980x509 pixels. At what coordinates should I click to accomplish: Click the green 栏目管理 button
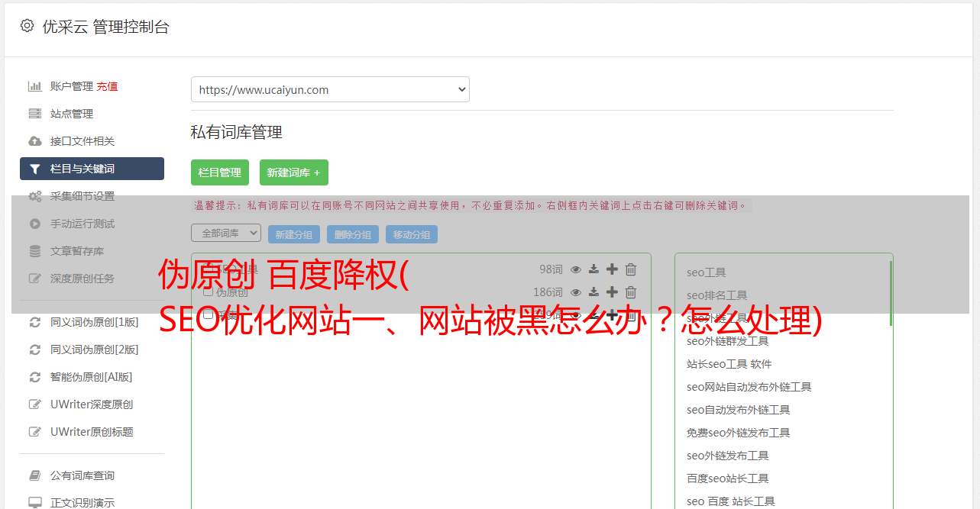[x=220, y=172]
